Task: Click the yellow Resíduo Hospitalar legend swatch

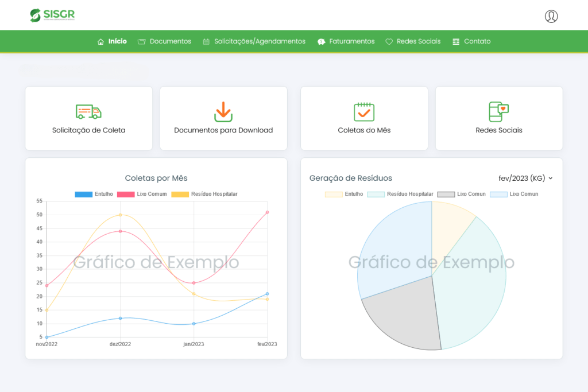Action: (180, 194)
